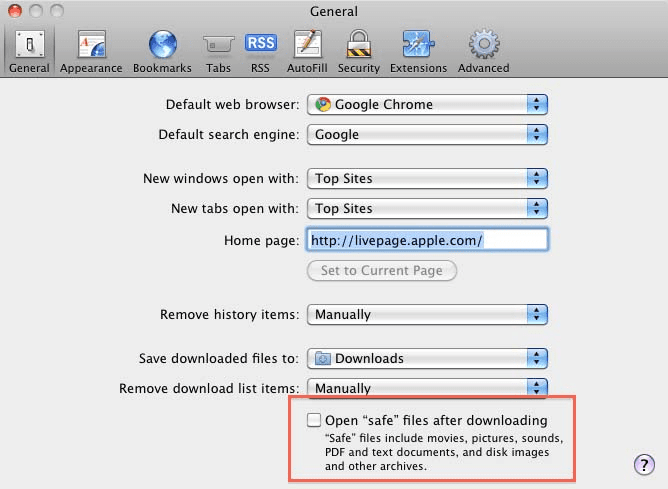
Task: Open the Security padlock pane
Action: [358, 51]
